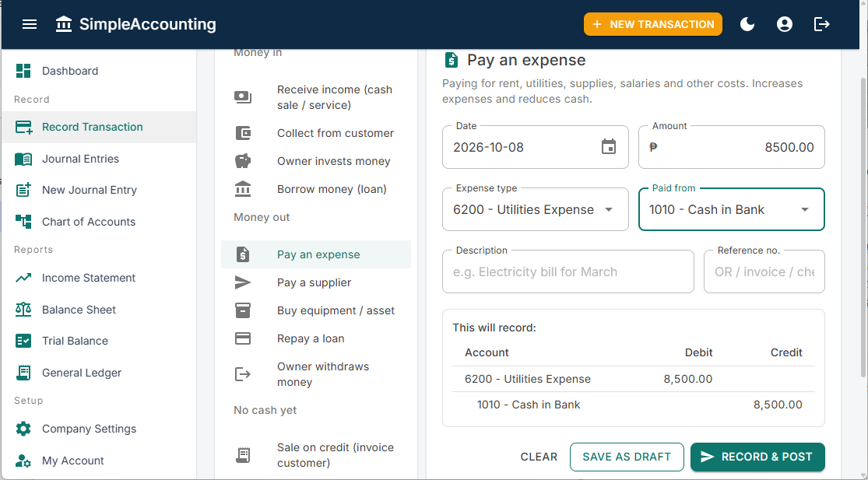Image resolution: width=868 pixels, height=480 pixels.
Task: Click the New Journal Entry icon
Action: (23, 190)
